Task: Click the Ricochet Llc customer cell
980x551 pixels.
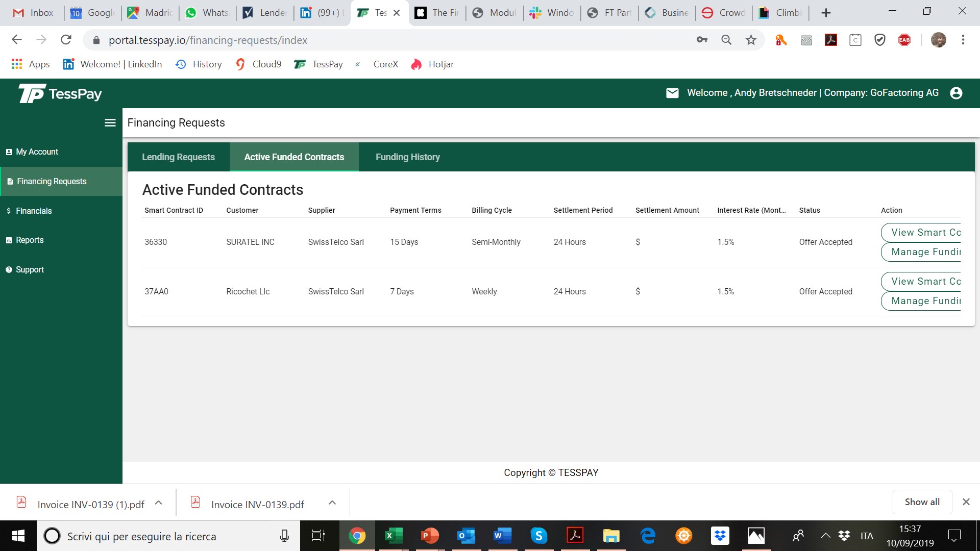Action: (x=248, y=291)
